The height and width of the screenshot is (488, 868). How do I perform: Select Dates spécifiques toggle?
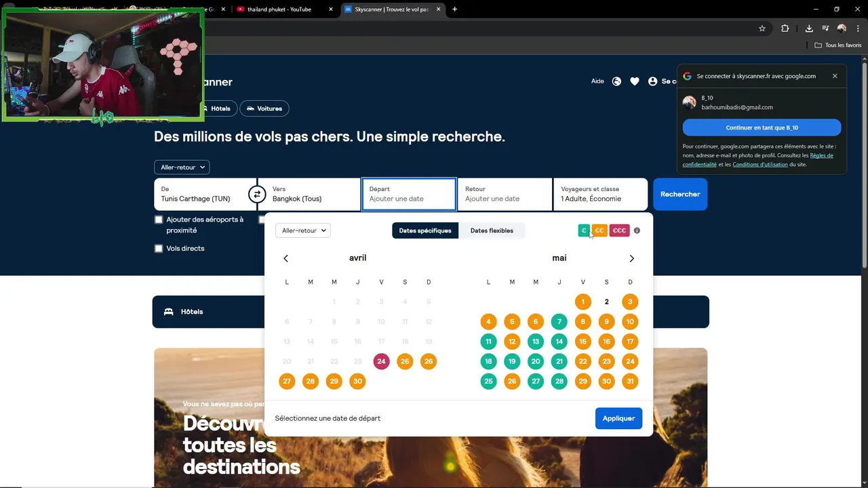(425, 230)
